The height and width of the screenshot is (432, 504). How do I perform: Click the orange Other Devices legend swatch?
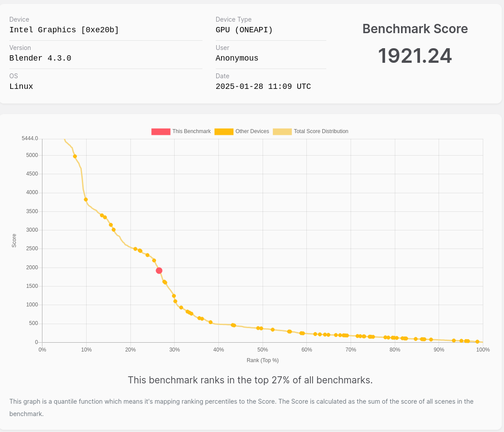(224, 132)
